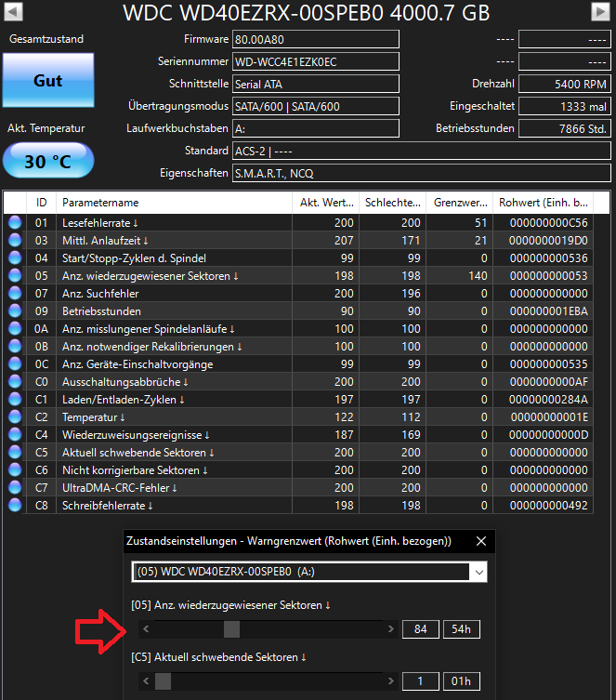Click status orb for Mittl. Anlaufzeit row
Screen dimensions: 616x700
(15, 240)
